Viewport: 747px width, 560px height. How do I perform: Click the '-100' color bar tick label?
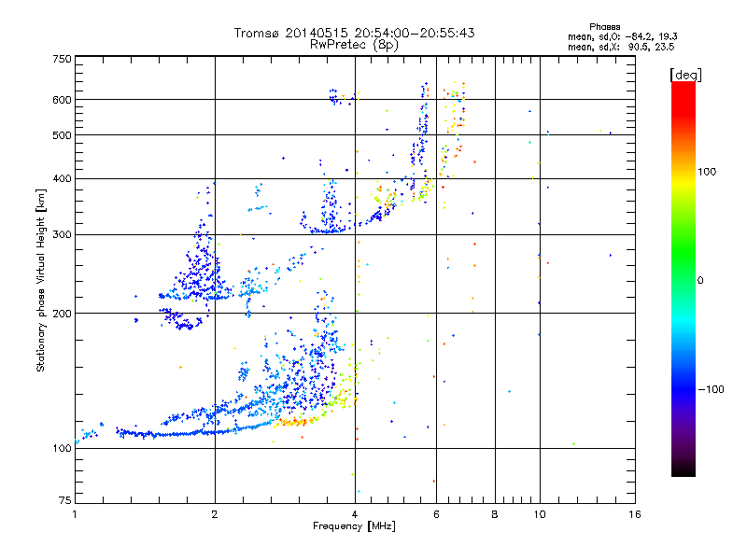click(x=711, y=389)
